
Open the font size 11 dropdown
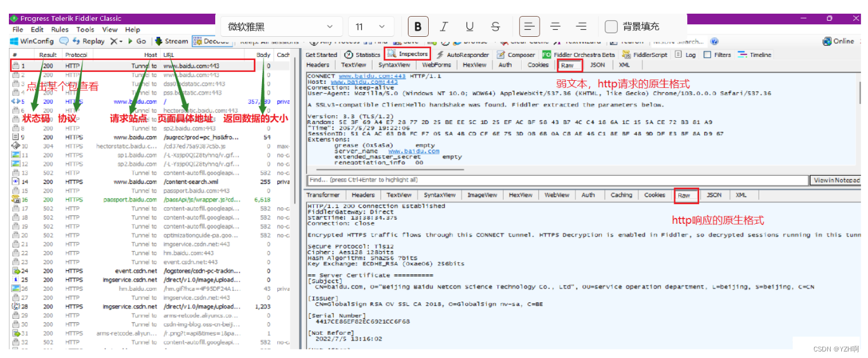[371, 27]
